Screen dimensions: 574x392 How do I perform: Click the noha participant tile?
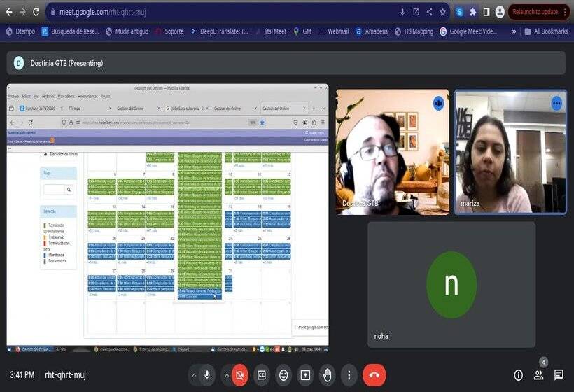451,285
